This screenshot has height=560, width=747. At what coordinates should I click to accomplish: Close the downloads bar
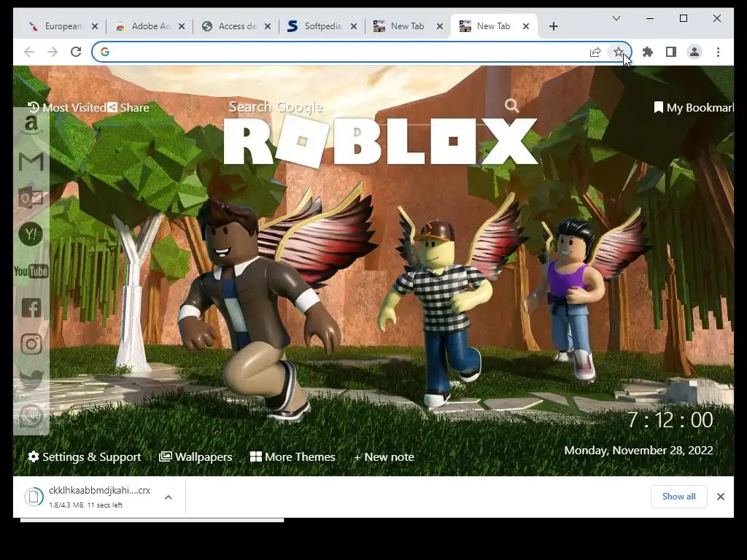[720, 497]
